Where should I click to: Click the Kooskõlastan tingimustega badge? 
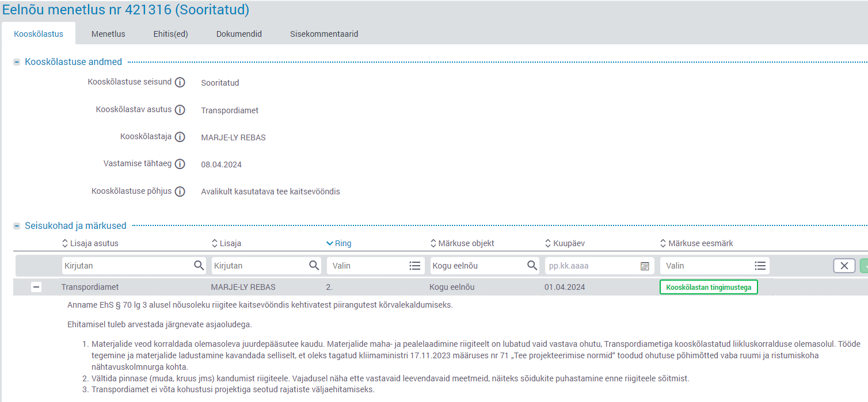(x=709, y=287)
